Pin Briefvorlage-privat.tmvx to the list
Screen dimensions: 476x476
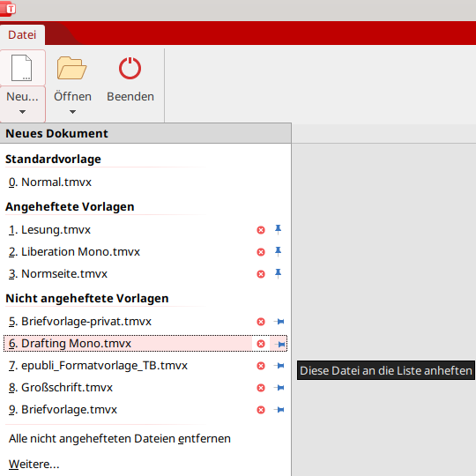pos(279,322)
